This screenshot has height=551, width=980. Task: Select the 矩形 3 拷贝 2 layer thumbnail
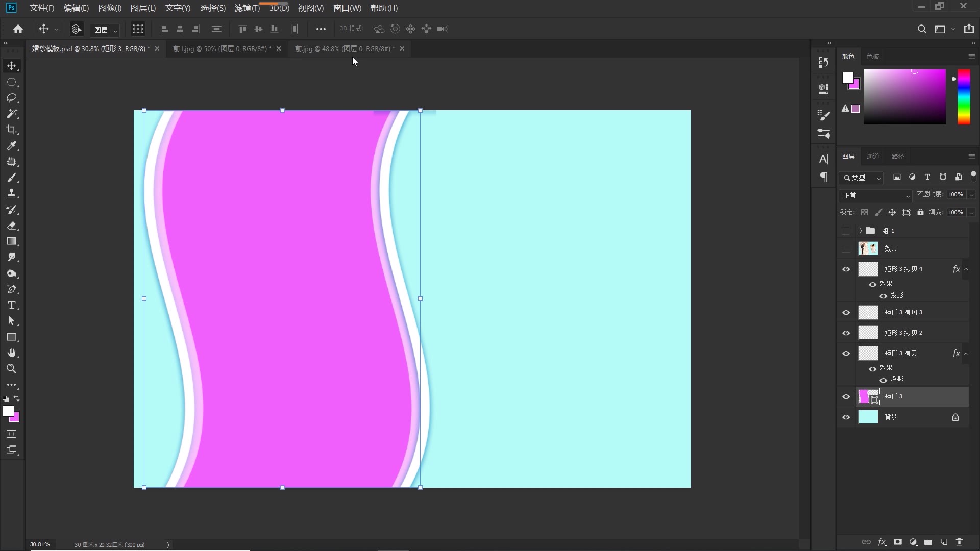click(x=868, y=333)
